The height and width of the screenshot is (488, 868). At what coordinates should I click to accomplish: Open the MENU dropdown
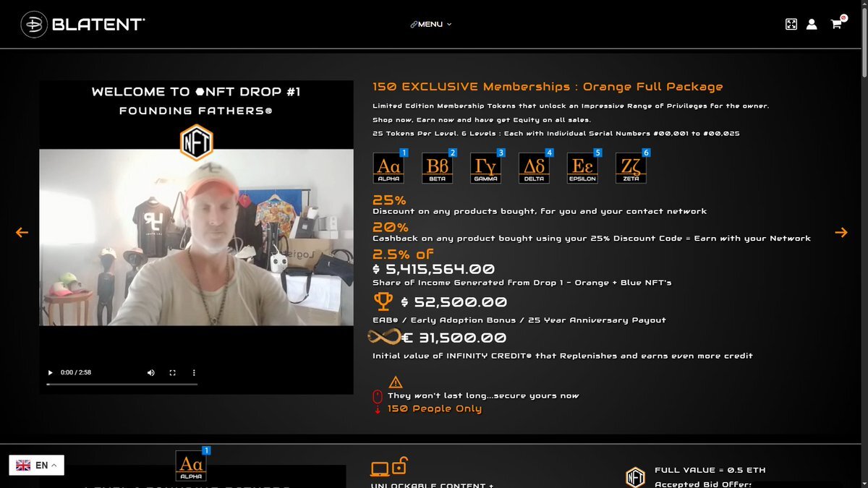click(431, 24)
